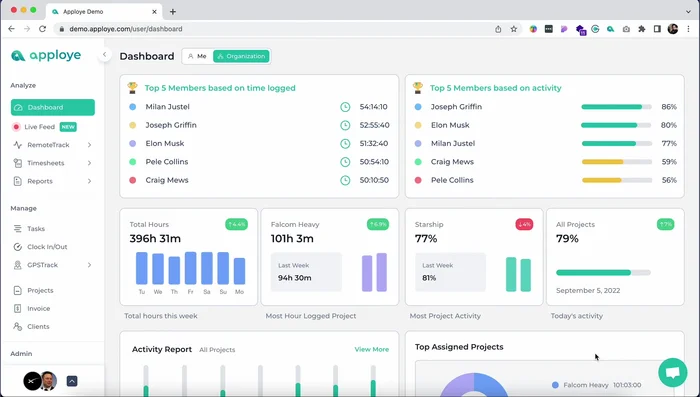700x397 pixels.
Task: Click the browser back arrow
Action: [12, 29]
